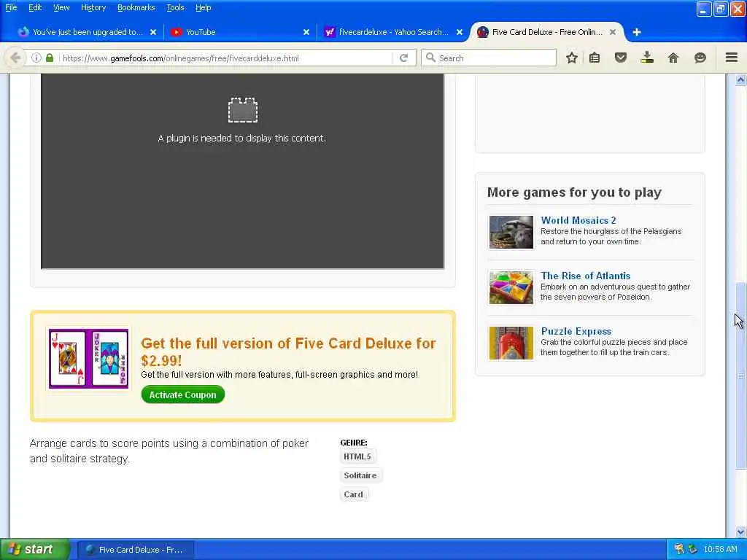Select the Card genre tag
Image resolution: width=747 pixels, height=560 pixels.
pos(354,494)
